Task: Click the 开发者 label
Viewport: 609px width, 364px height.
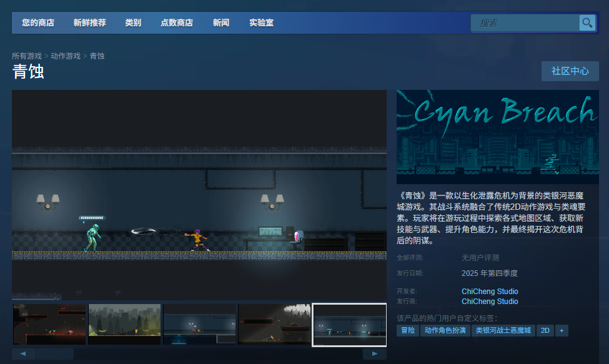Action: pos(407,292)
